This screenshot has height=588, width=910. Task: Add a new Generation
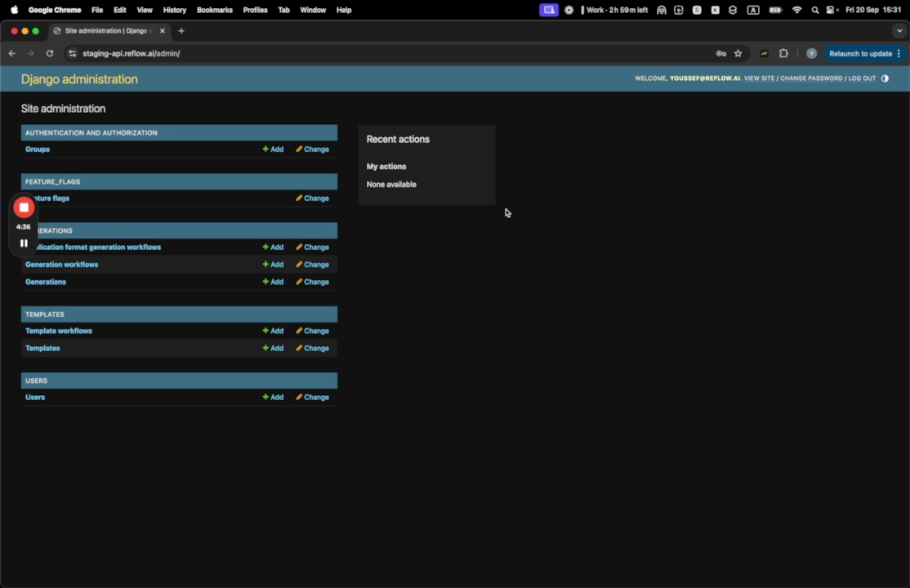(x=273, y=282)
